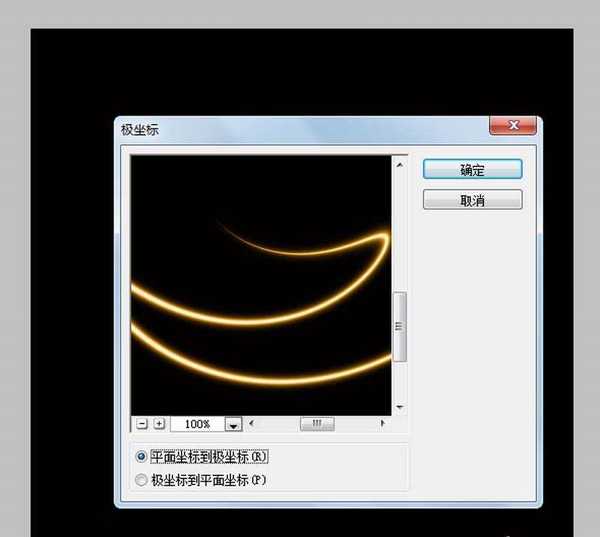The width and height of the screenshot is (600, 537).
Task: Click the preview's vertical scroll up arrow
Action: [400, 164]
